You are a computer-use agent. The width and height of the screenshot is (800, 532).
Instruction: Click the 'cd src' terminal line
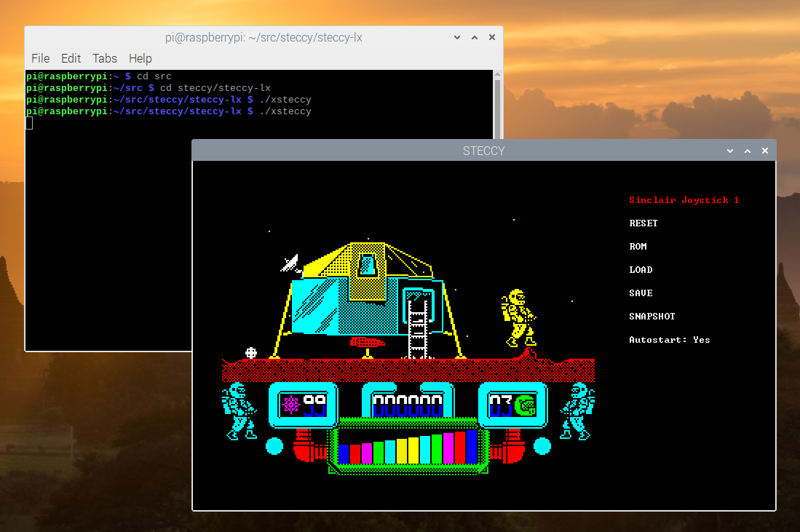(x=99, y=76)
